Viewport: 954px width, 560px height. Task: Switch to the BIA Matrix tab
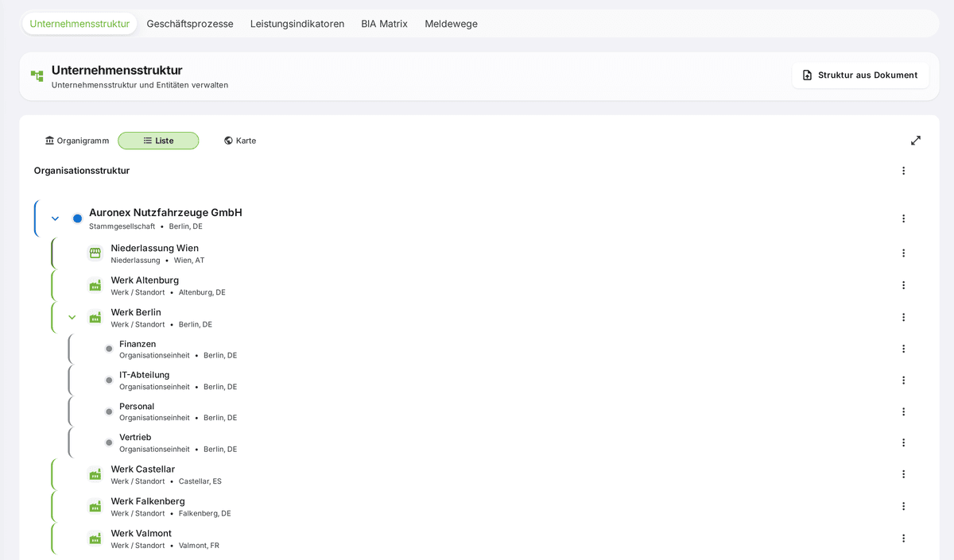tap(384, 24)
